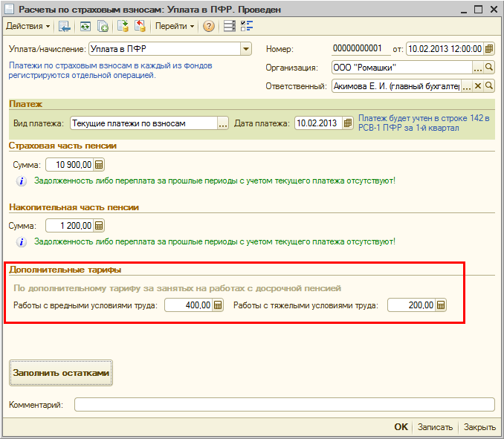Click the post document icon with green arrow
The width and height of the screenshot is (504, 439).
123,26
